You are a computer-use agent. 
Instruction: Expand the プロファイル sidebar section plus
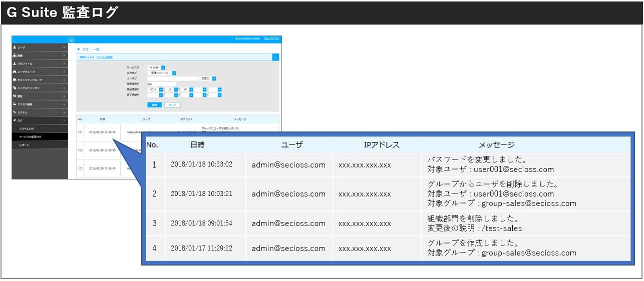64,63
